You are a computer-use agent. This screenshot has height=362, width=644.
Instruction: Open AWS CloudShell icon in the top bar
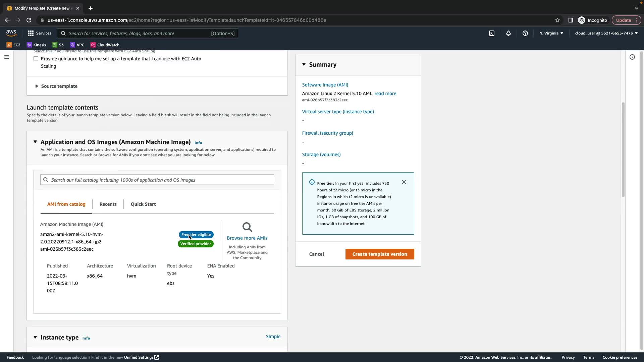click(492, 33)
